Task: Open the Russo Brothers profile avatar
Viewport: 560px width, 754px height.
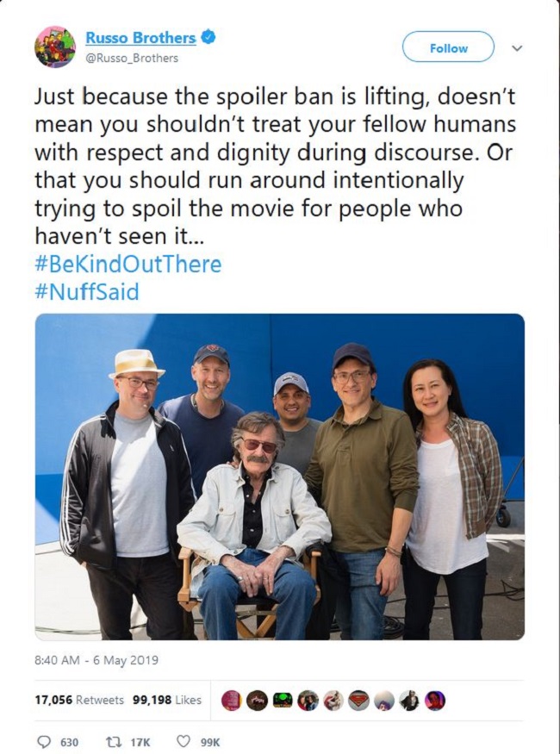Action: [x=55, y=47]
